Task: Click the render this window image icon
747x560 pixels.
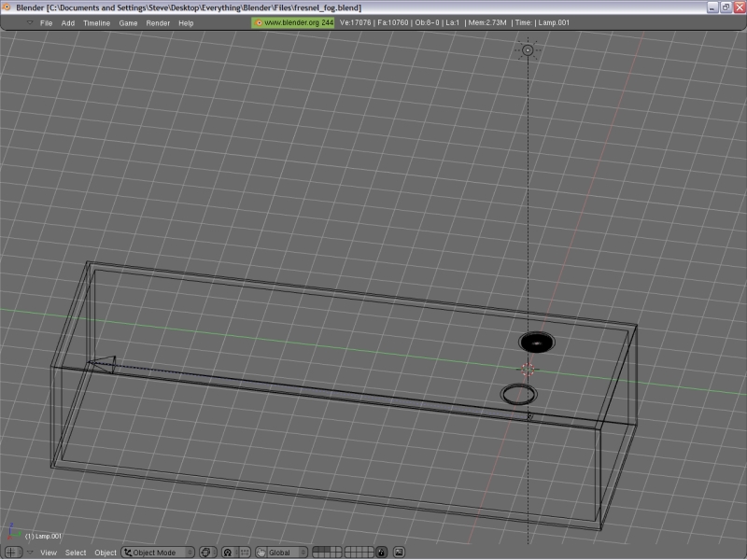Action: coord(399,553)
